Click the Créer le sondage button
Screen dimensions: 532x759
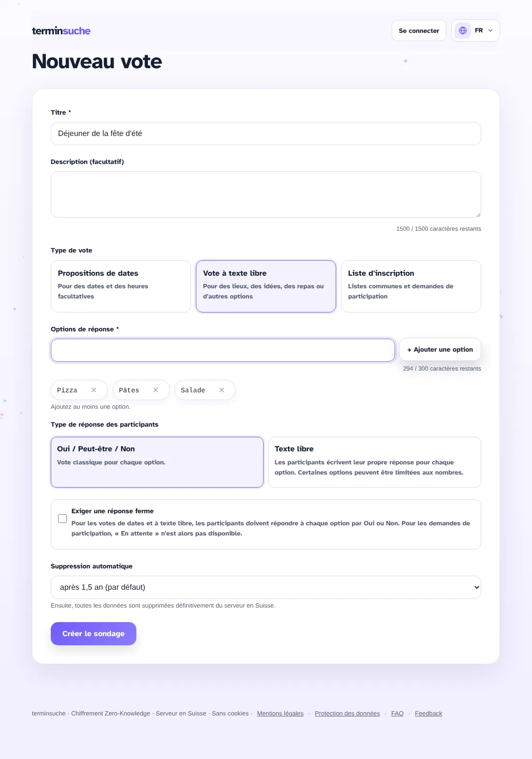(93, 634)
